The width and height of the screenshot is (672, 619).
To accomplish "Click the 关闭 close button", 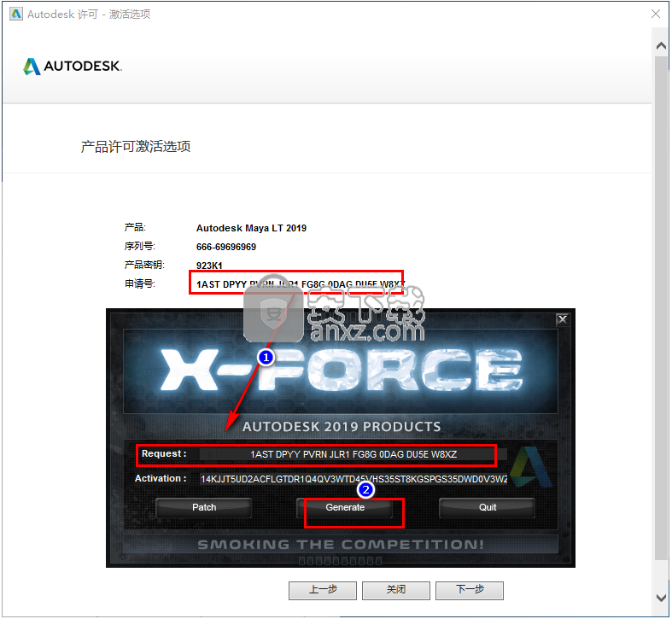I will (x=396, y=590).
